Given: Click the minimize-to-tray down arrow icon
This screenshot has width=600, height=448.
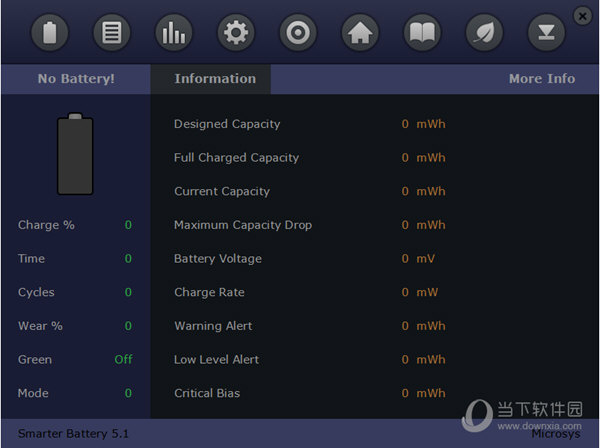Looking at the screenshot, I should (547, 33).
